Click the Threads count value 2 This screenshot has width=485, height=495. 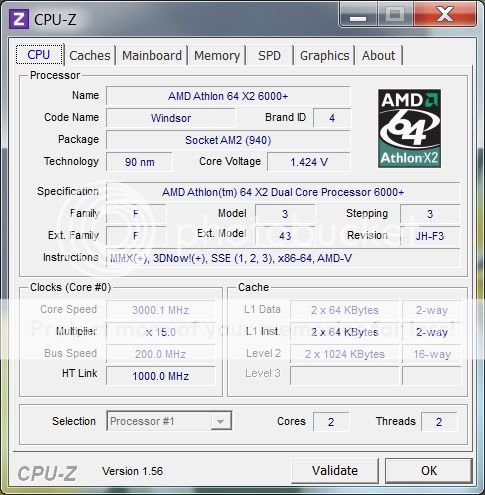coord(439,422)
